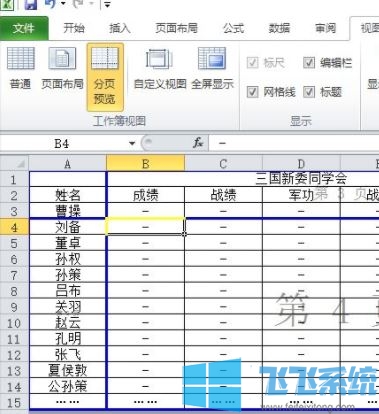The image size is (379, 414).
Task: Click the fx Insert Function icon
Action: click(198, 143)
